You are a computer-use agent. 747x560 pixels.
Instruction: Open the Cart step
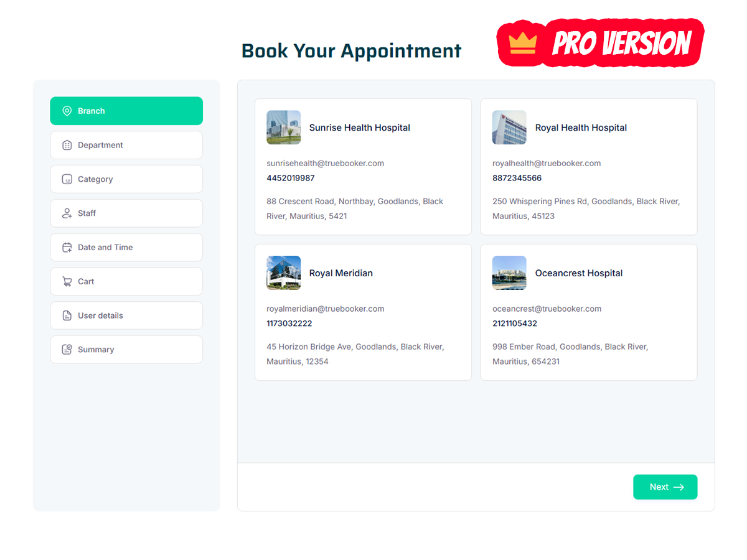click(126, 281)
